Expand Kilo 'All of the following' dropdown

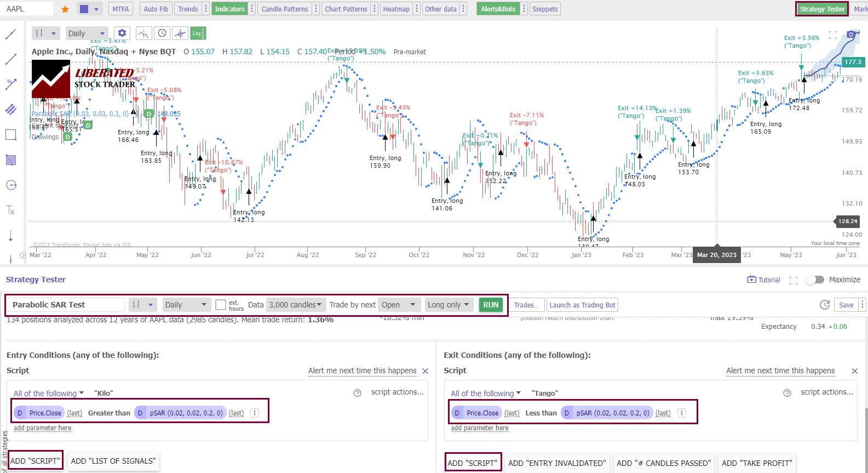49,394
